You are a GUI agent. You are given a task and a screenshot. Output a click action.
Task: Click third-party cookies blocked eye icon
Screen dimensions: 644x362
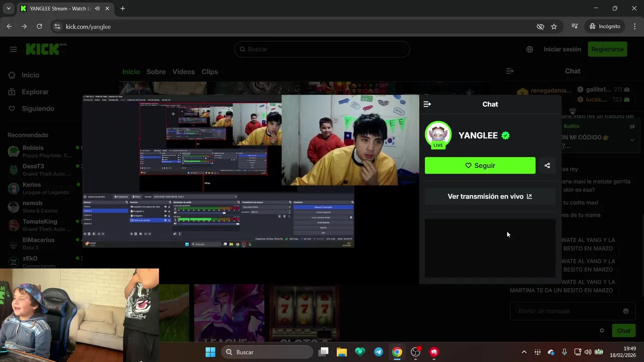tap(540, 27)
